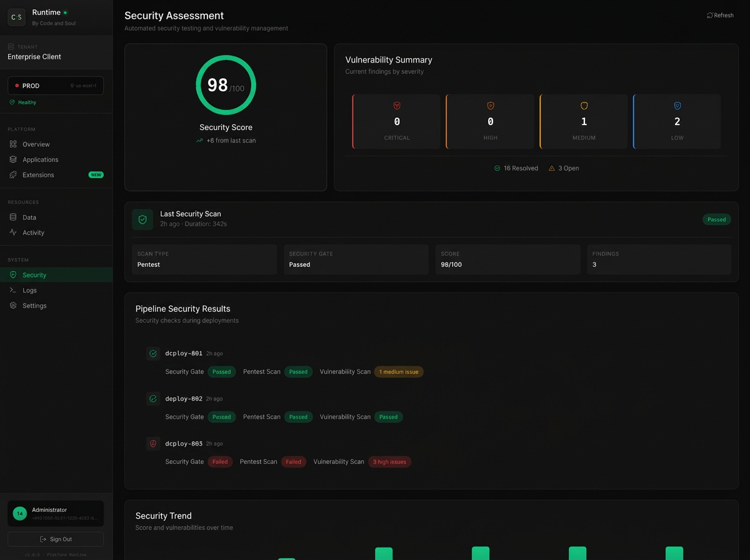This screenshot has width=750, height=560.
Task: Click the 3 Open findings indicator
Action: coord(564,168)
